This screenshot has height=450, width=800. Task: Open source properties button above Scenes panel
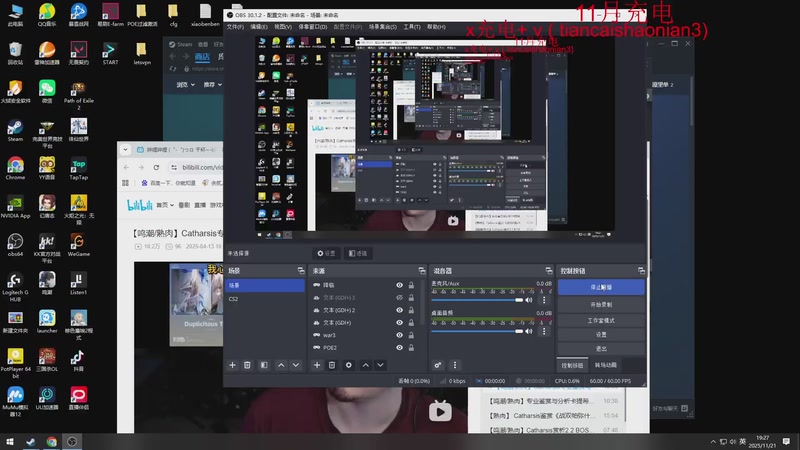click(326, 253)
